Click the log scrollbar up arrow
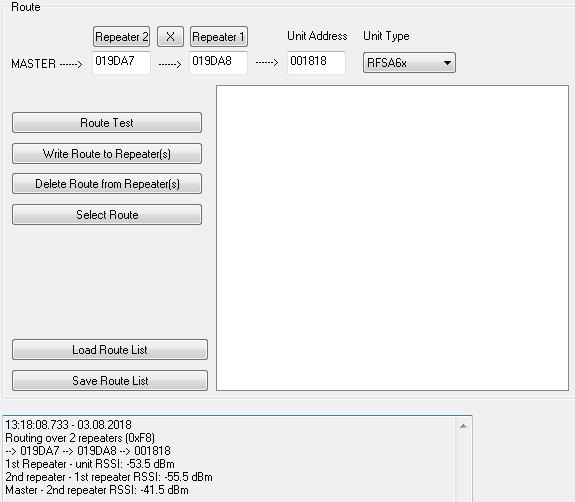This screenshot has width=575, height=502. (463, 426)
